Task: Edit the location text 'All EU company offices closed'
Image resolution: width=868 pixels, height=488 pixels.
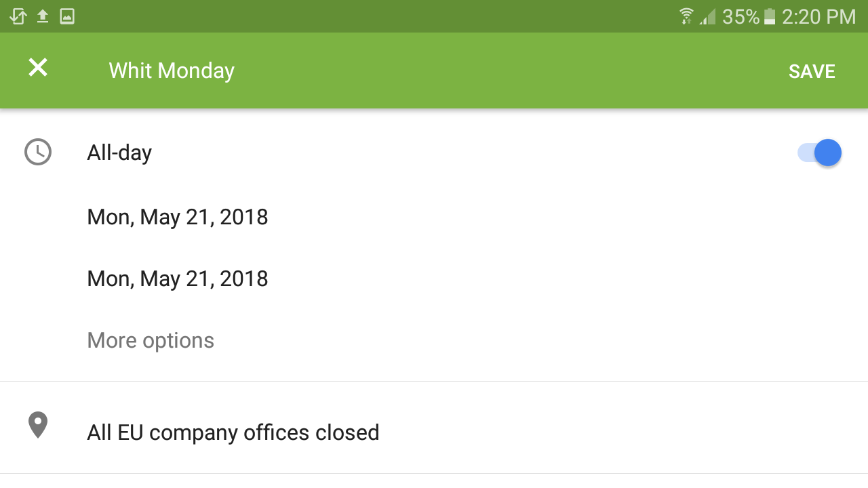Action: pyautogui.click(x=233, y=432)
